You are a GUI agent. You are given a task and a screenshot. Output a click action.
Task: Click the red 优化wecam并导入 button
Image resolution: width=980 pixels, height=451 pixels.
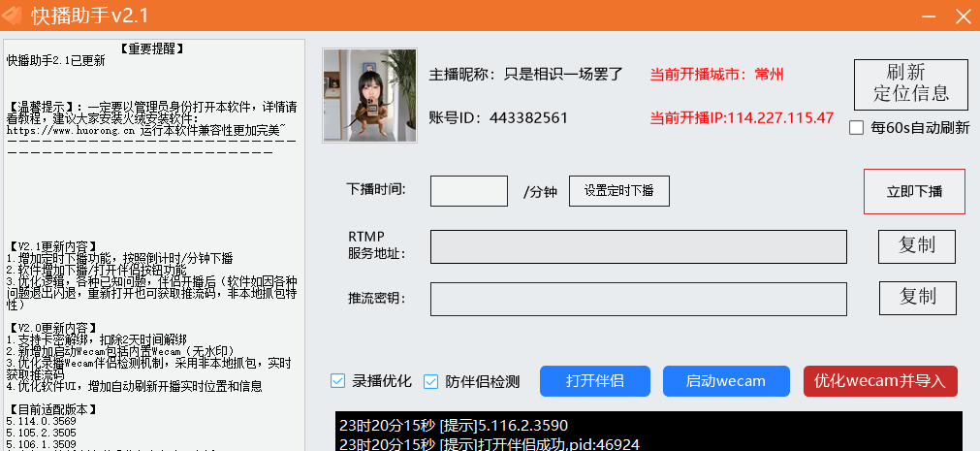click(880, 381)
